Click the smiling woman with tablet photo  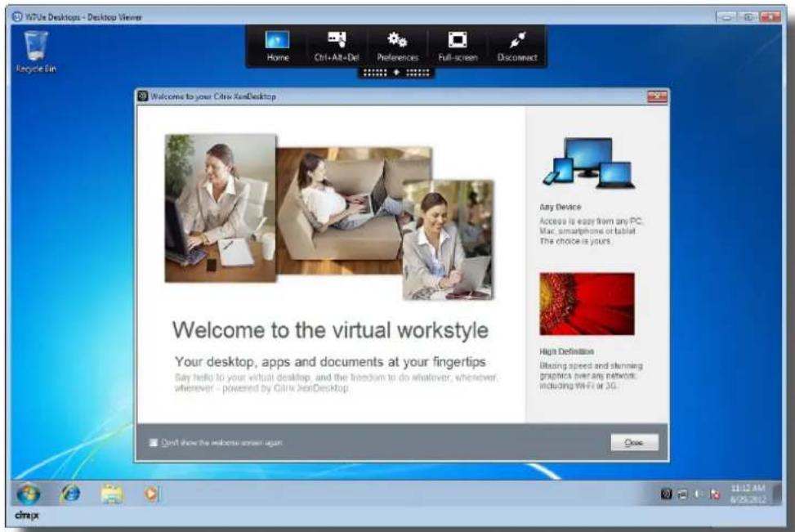449,240
